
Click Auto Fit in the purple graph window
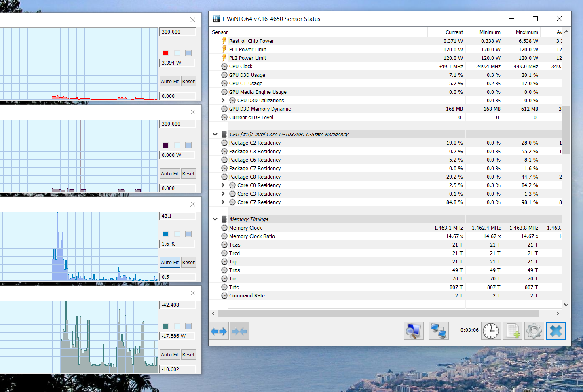170,173
